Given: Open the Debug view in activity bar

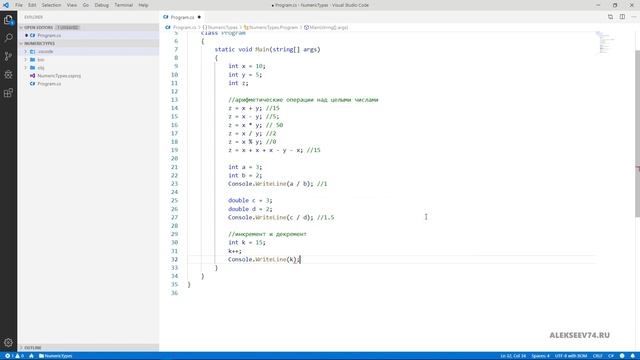Looking at the screenshot, I should [8, 75].
